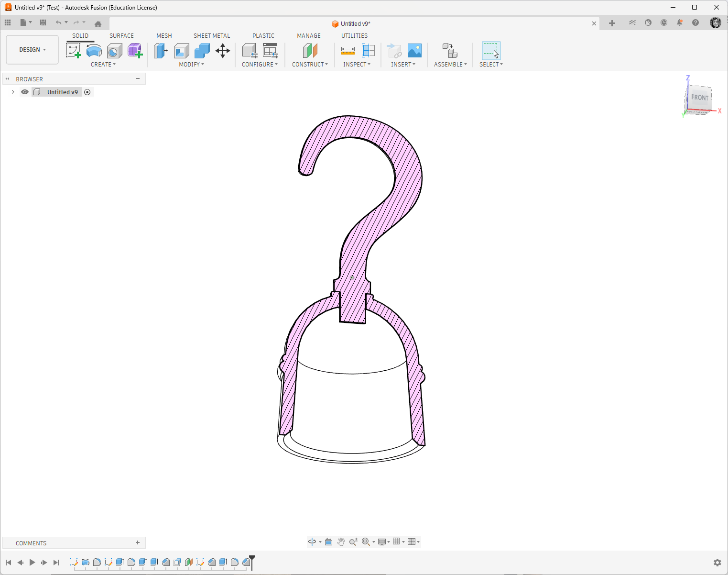The image size is (728, 575).
Task: Activate the Move/Copy tool
Action: 223,50
